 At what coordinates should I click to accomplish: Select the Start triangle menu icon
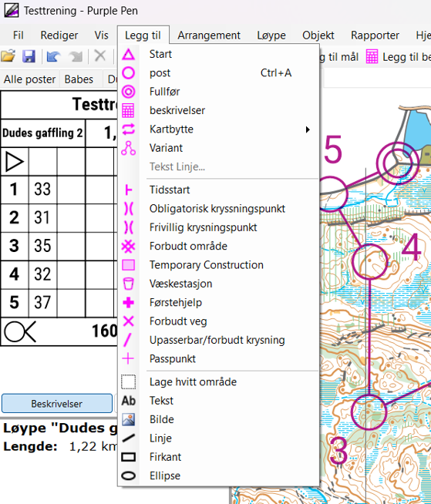tap(128, 54)
